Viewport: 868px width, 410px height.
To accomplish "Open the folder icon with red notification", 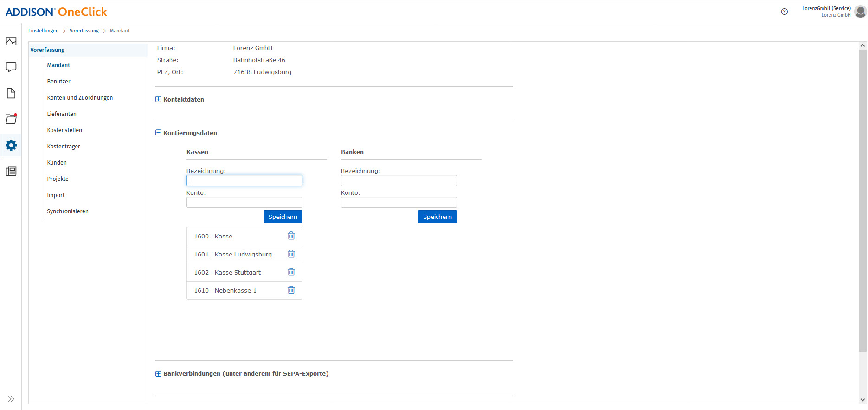I will [x=11, y=119].
